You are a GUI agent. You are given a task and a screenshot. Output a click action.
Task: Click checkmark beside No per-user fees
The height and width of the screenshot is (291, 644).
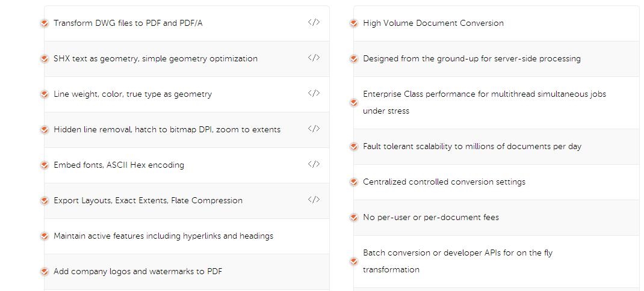[x=354, y=218]
